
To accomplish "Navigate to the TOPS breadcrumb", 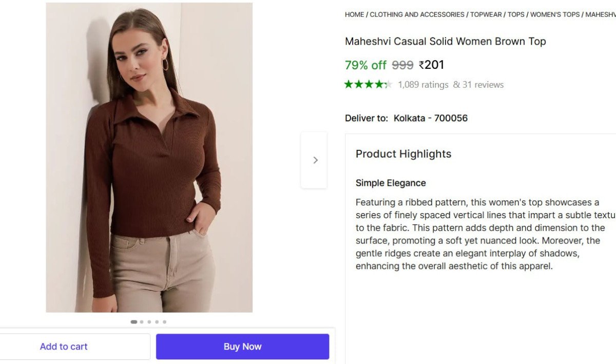I will (x=516, y=14).
